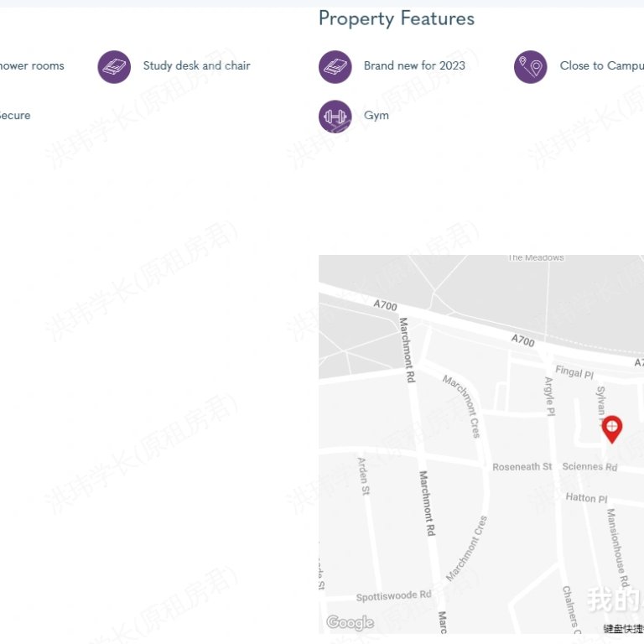
Task: Click The Meadows label on the map
Action: tap(536, 258)
